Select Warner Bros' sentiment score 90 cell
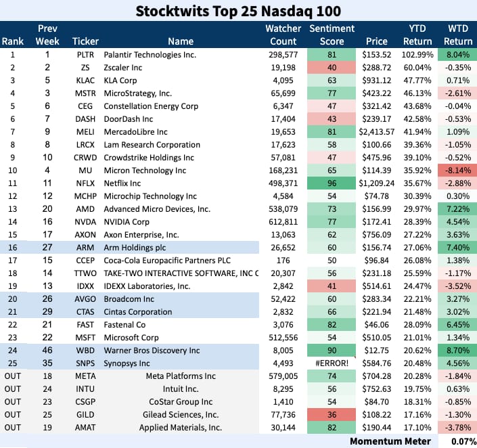Screen dimensions: 477x448 click(x=332, y=351)
